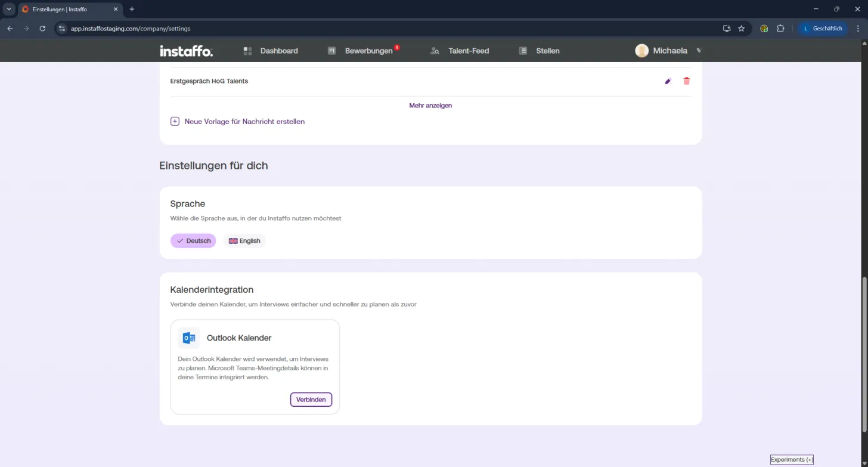Edit the Erstgespräch HoG Talents template
This screenshot has width=868, height=467.
pyautogui.click(x=668, y=81)
